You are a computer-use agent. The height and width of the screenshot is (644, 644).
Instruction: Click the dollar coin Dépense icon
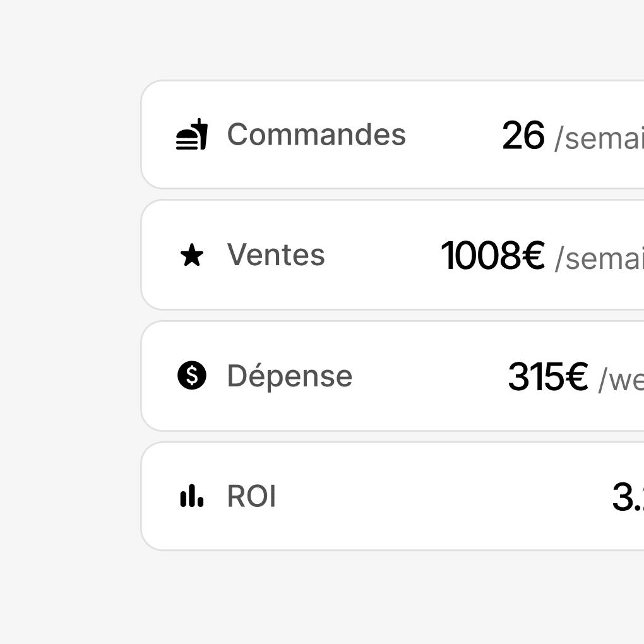coord(191,376)
